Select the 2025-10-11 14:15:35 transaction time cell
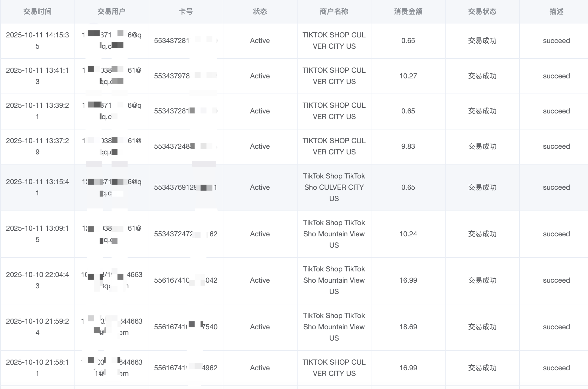The image size is (588, 389). [37, 41]
